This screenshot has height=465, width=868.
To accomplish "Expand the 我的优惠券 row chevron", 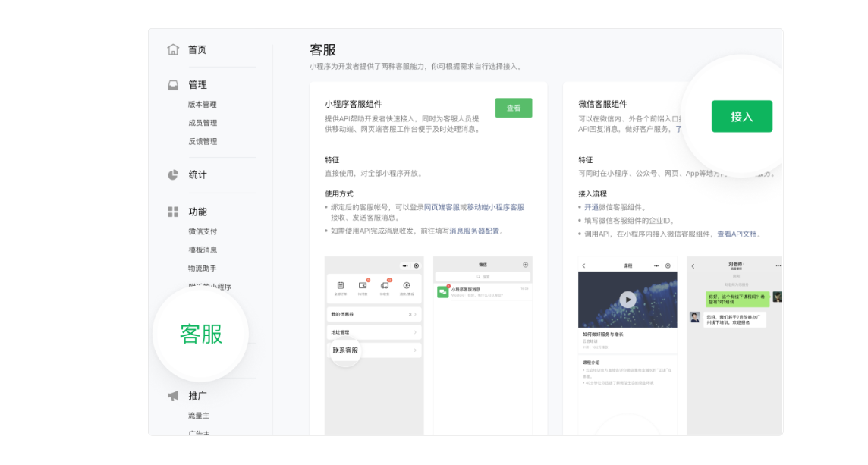I will pos(415,314).
